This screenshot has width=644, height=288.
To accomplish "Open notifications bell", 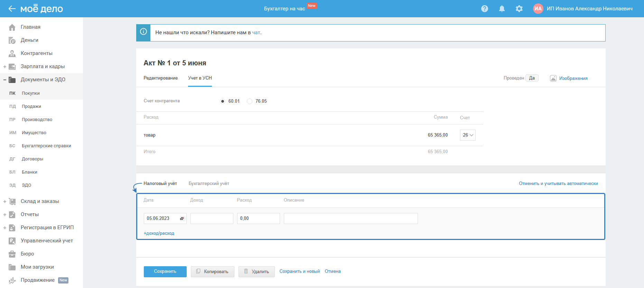I will pos(502,9).
